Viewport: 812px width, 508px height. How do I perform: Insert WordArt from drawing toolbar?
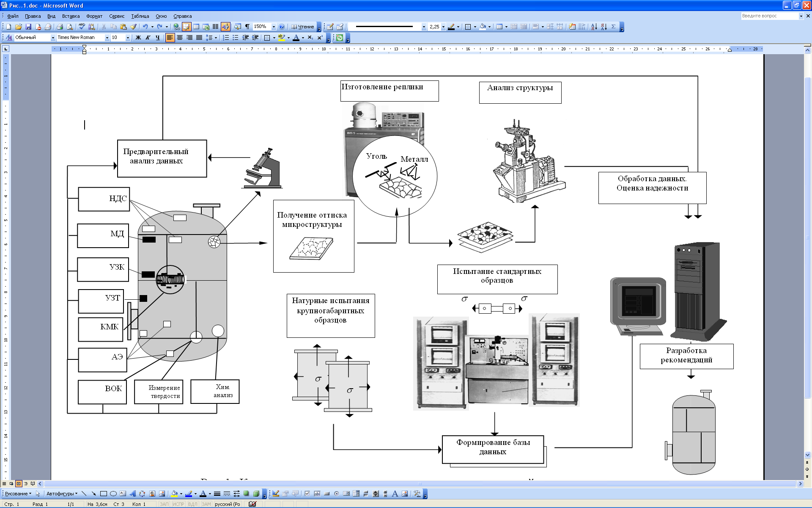(x=133, y=494)
